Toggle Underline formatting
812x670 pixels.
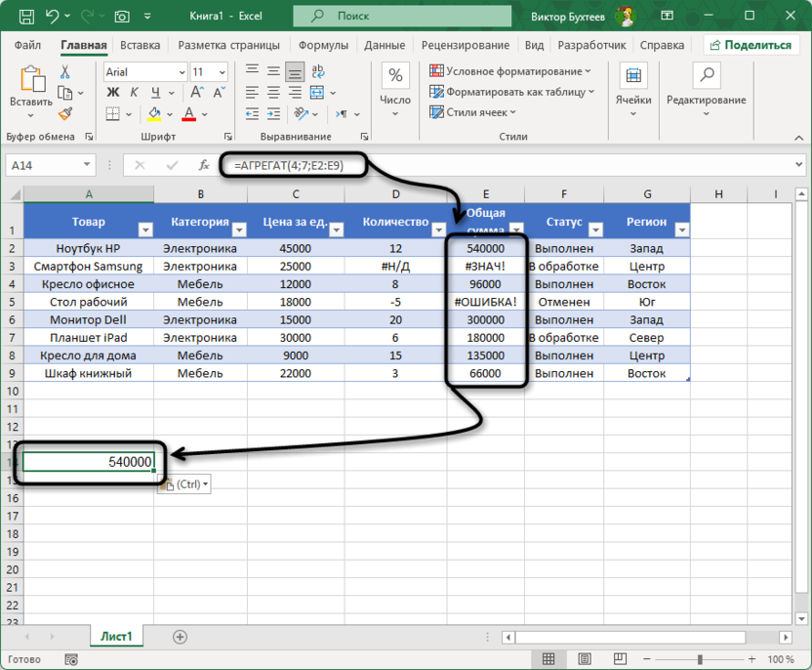(x=148, y=93)
